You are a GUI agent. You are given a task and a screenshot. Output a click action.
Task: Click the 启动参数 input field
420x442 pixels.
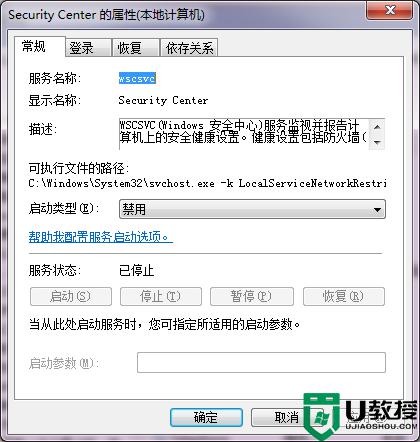coord(261,362)
